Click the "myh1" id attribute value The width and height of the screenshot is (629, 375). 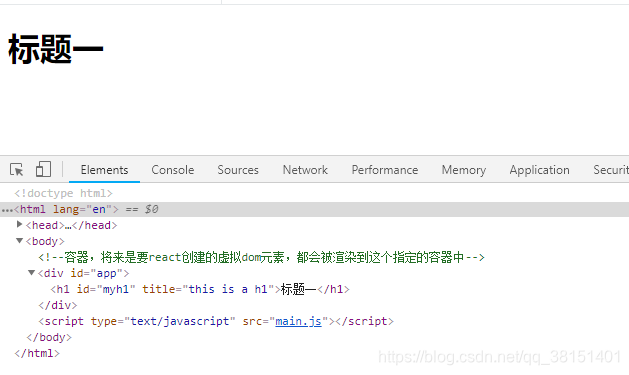click(x=116, y=289)
